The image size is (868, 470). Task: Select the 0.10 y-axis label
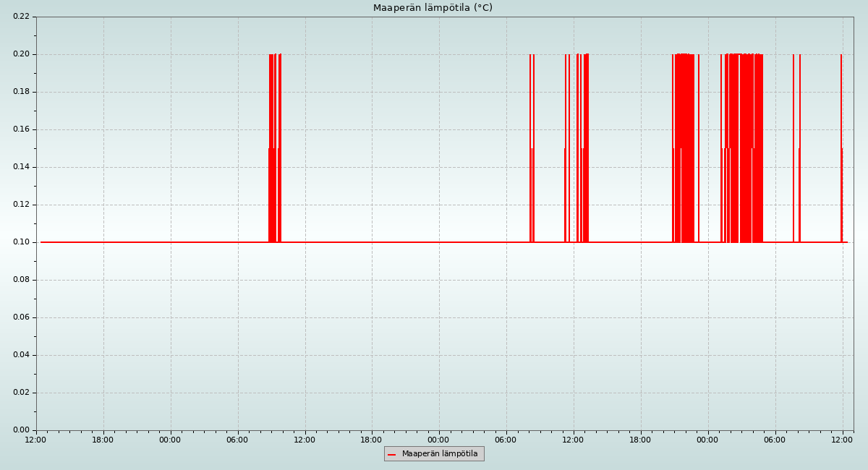coord(21,242)
